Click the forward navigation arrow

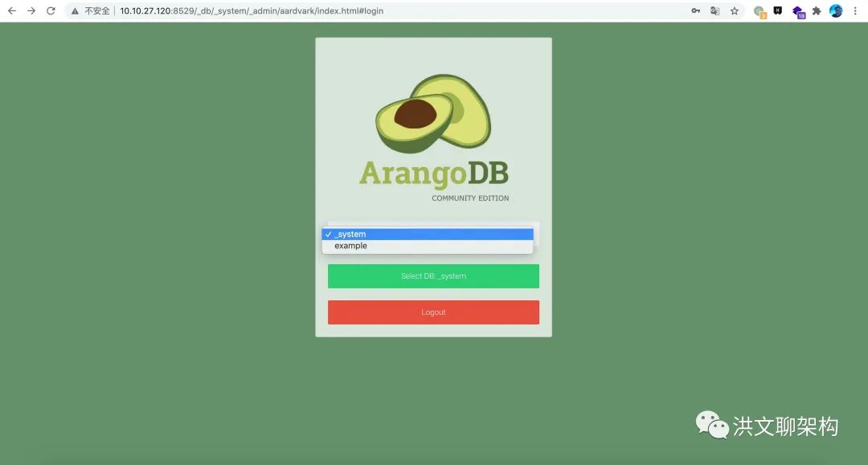click(31, 11)
